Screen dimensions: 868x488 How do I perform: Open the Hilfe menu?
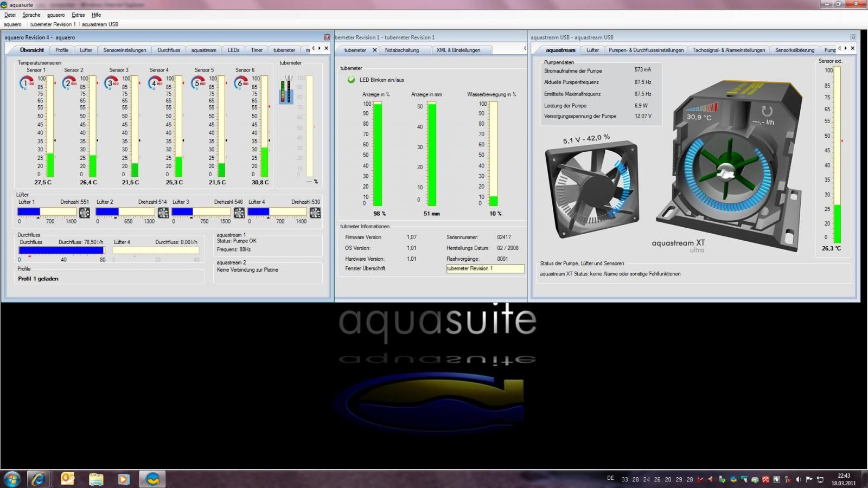tap(97, 15)
